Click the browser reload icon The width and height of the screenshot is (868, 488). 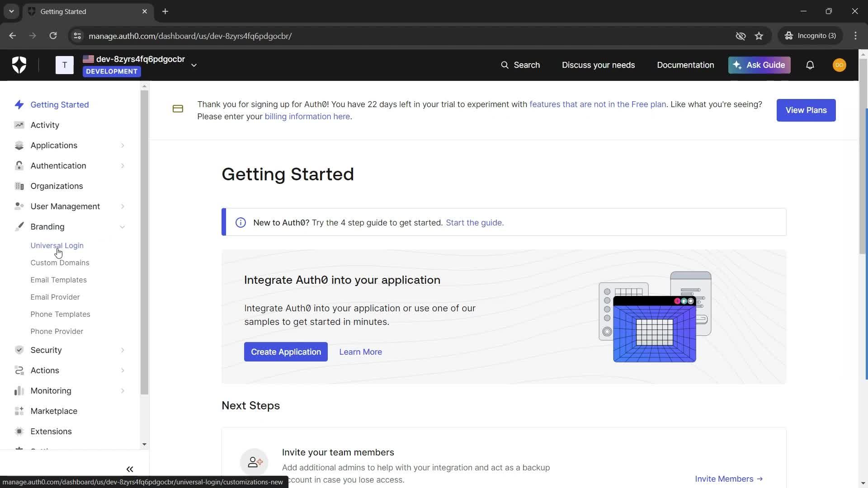[x=53, y=36]
